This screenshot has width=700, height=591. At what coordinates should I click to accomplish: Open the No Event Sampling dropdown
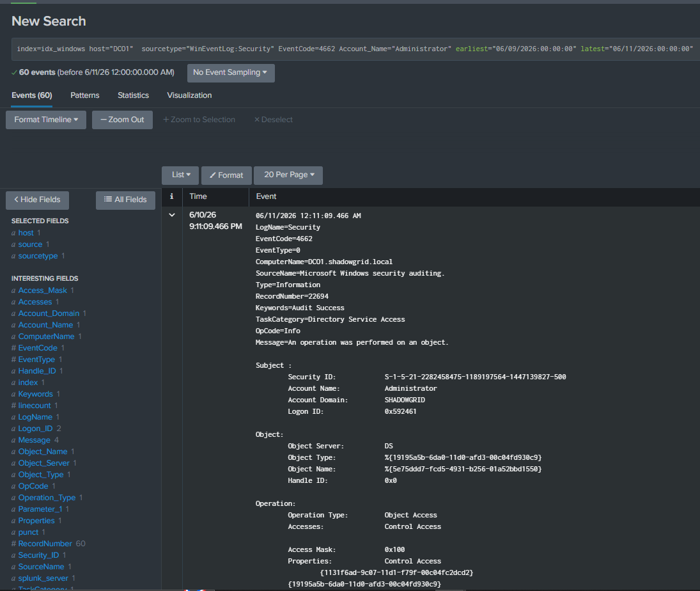(231, 73)
